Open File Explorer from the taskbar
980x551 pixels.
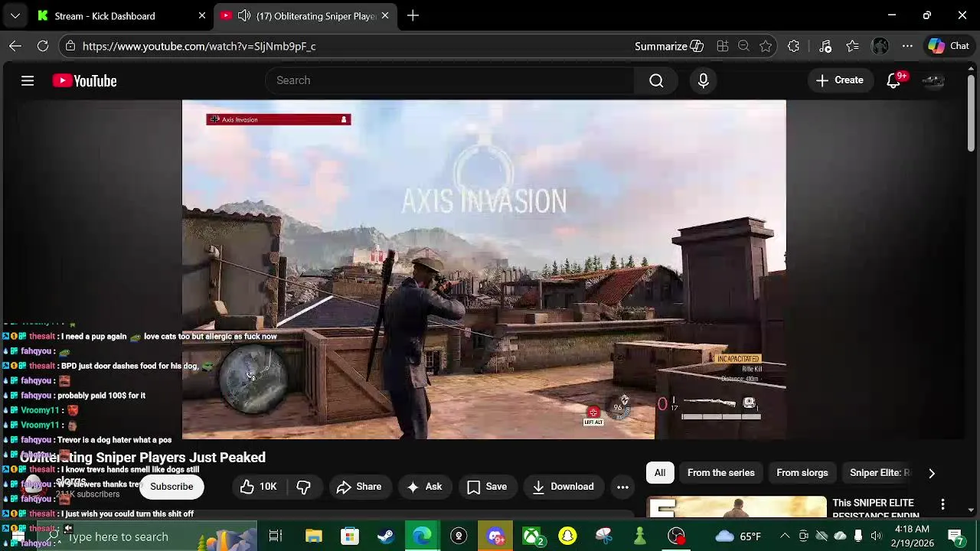pos(314,536)
